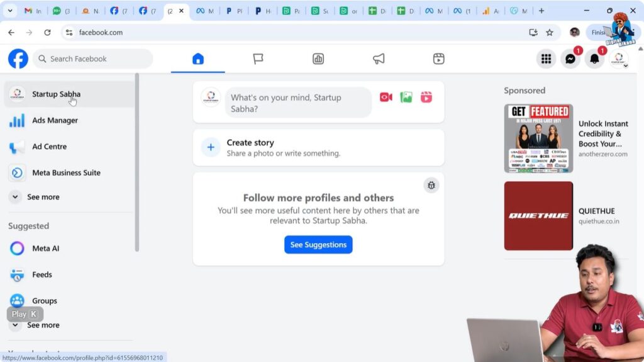This screenshot has width=644, height=362.
Task: Open the tab search dropdown arrow
Action: 10,11
